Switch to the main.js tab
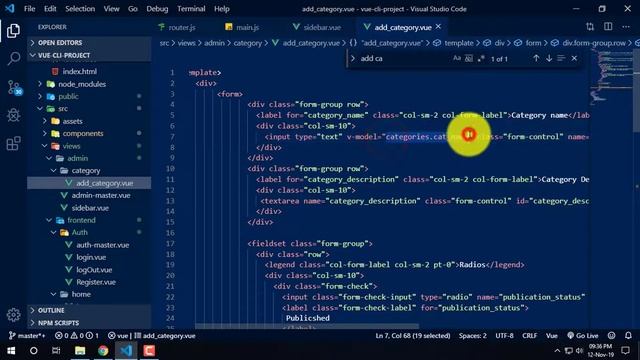 tap(247, 27)
